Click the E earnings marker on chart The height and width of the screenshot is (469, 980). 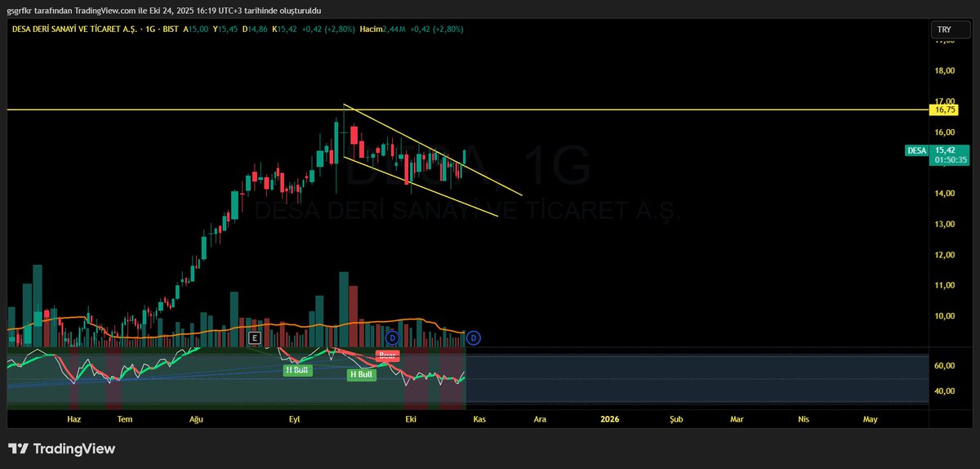pos(255,337)
